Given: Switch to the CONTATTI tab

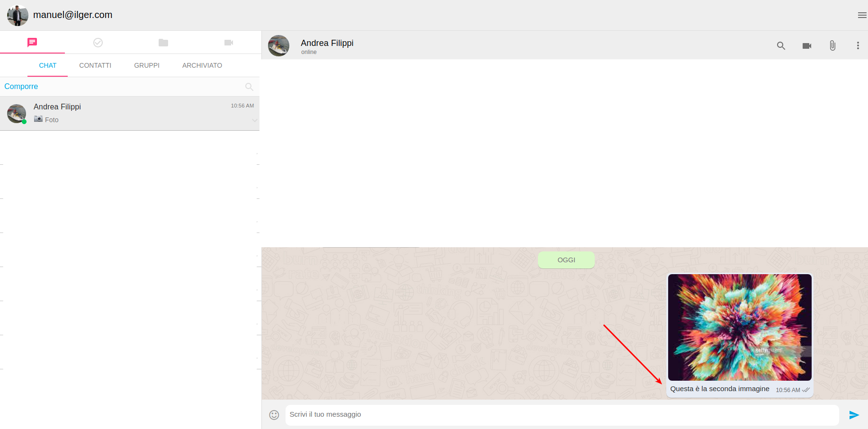Looking at the screenshot, I should [95, 65].
